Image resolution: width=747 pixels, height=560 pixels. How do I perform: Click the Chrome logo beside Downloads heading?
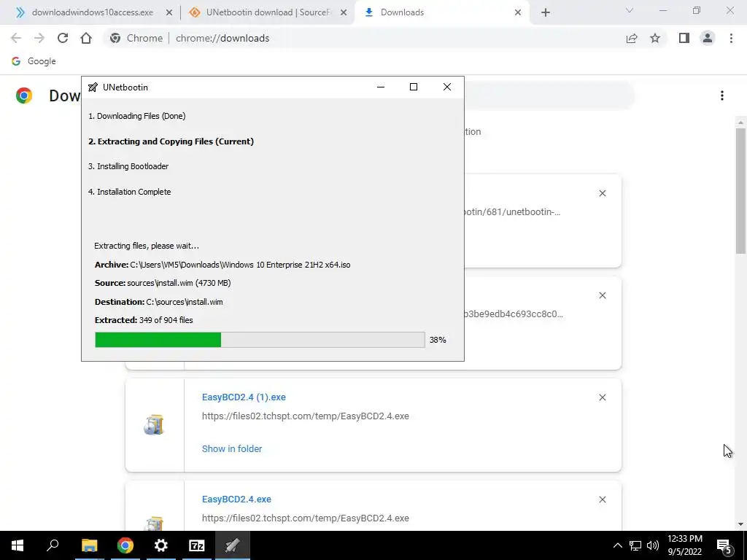[x=24, y=96]
